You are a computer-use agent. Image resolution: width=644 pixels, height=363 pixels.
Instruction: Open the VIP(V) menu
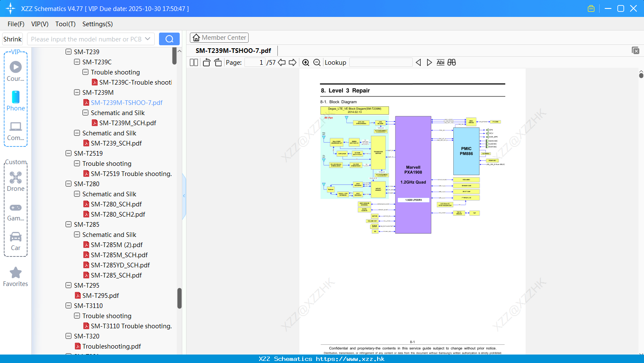[x=40, y=24]
